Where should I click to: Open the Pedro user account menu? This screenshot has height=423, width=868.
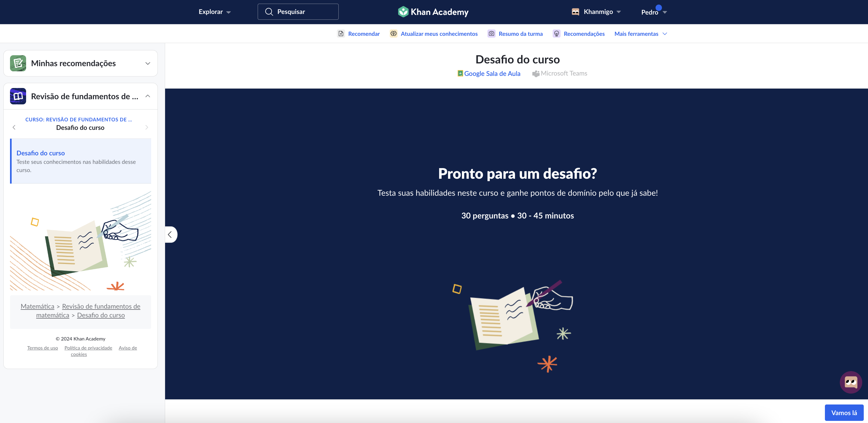[654, 12]
